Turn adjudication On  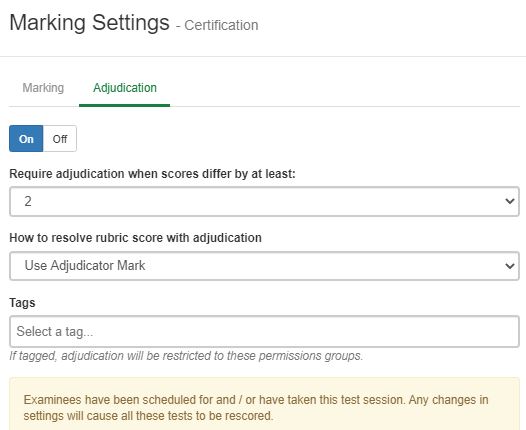[x=26, y=139]
